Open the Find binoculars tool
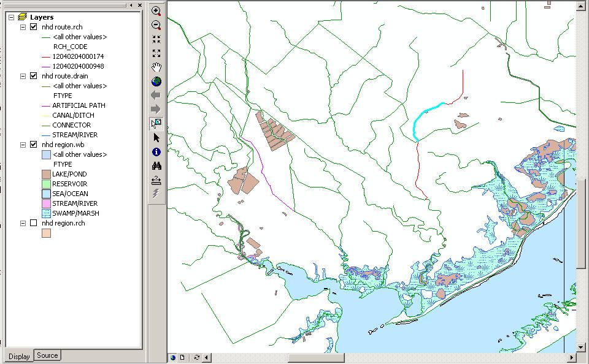The height and width of the screenshot is (364, 589). click(156, 165)
